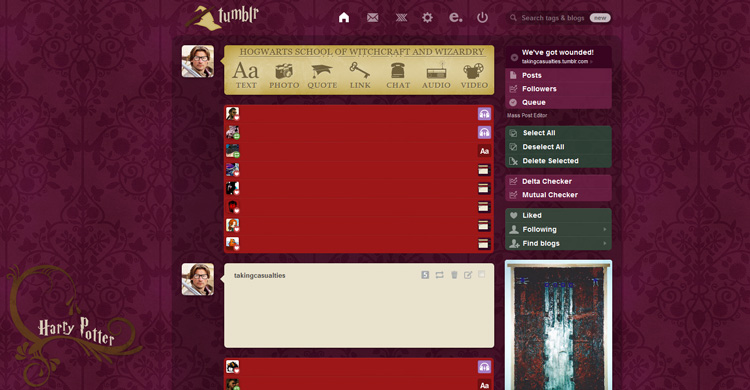750x390 pixels.
Task: Create a new Audio post
Action: click(x=436, y=76)
